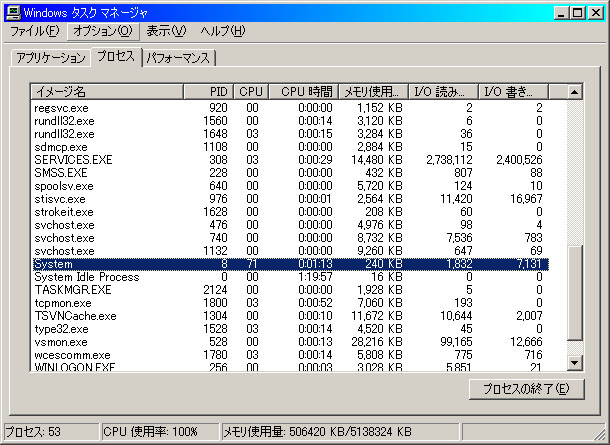The height and width of the screenshot is (445, 610).
Task: Open the オプション(O) menu
Action: [103, 31]
